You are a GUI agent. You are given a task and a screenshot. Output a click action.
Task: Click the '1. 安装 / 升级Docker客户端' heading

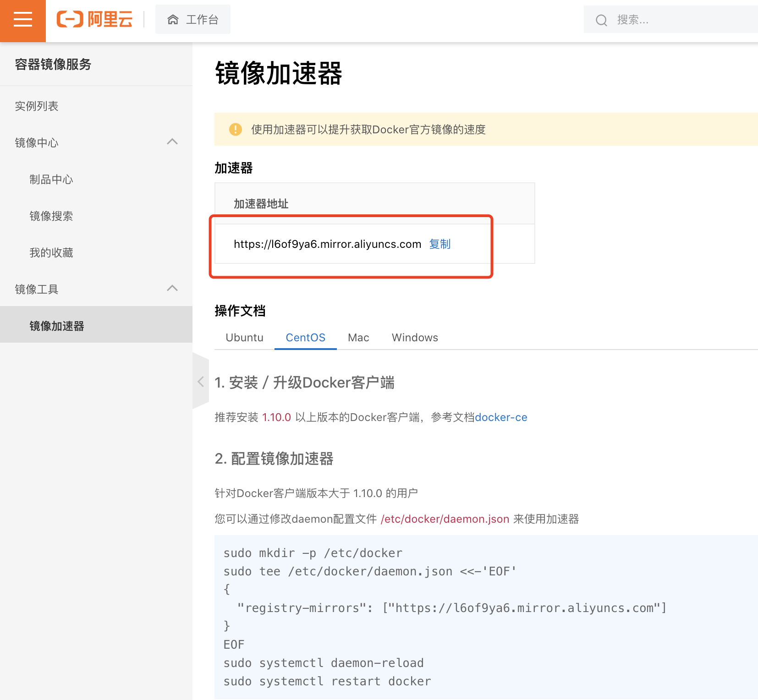coord(305,383)
